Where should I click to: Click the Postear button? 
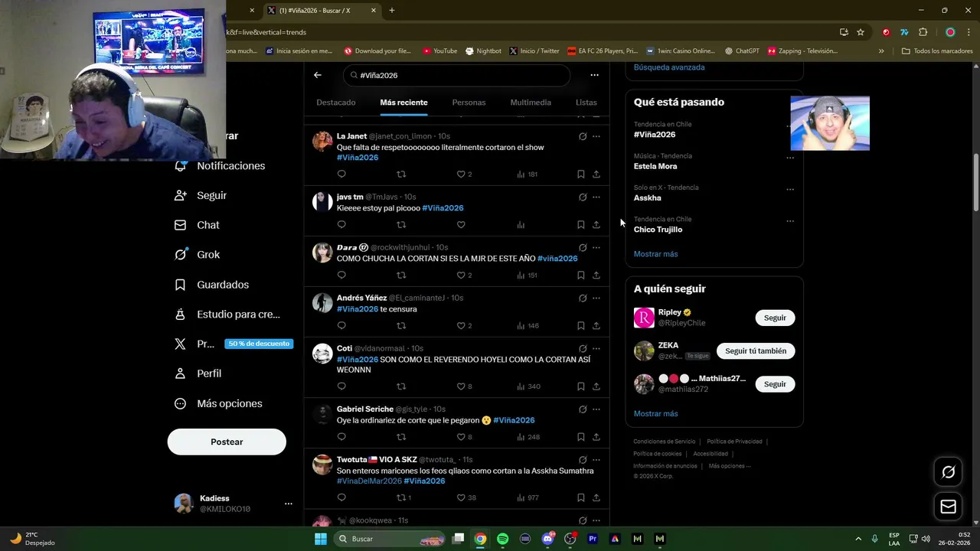227,442
